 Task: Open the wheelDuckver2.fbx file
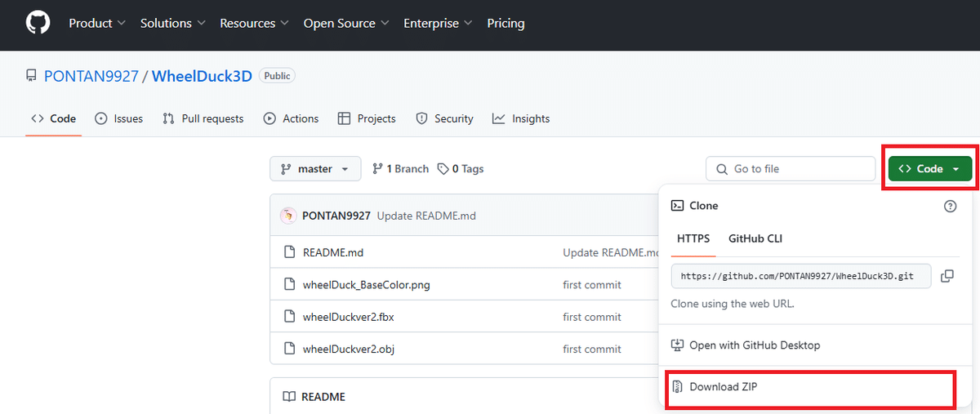(349, 317)
